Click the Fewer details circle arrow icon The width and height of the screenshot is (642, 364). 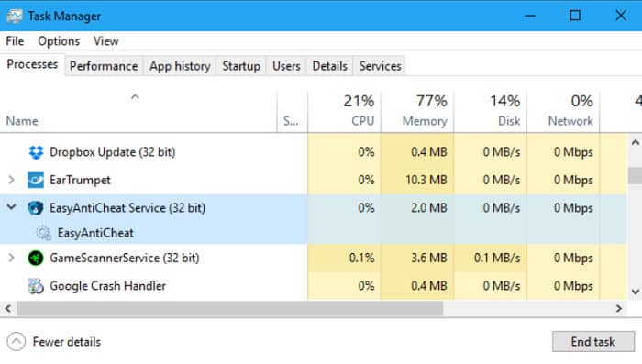click(16, 341)
